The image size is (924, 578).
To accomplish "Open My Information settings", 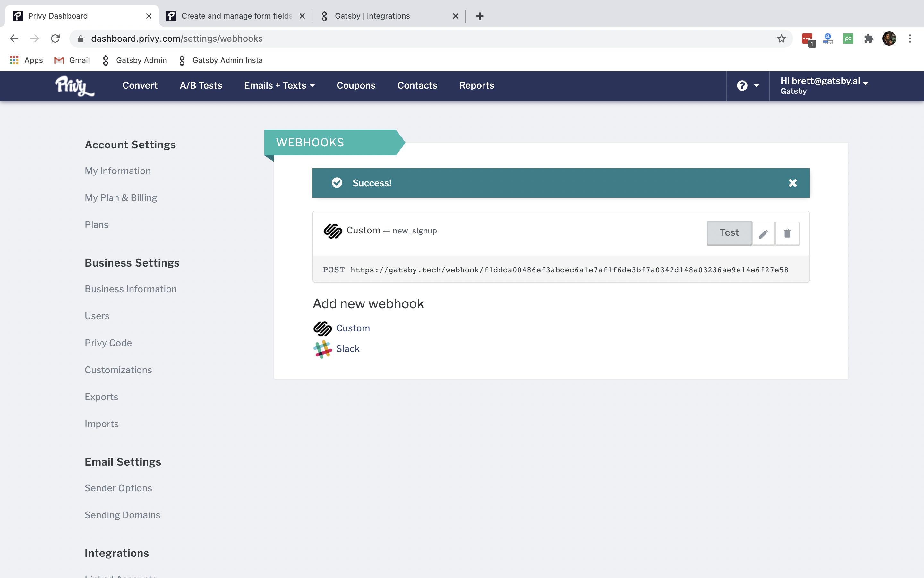I will tap(118, 171).
